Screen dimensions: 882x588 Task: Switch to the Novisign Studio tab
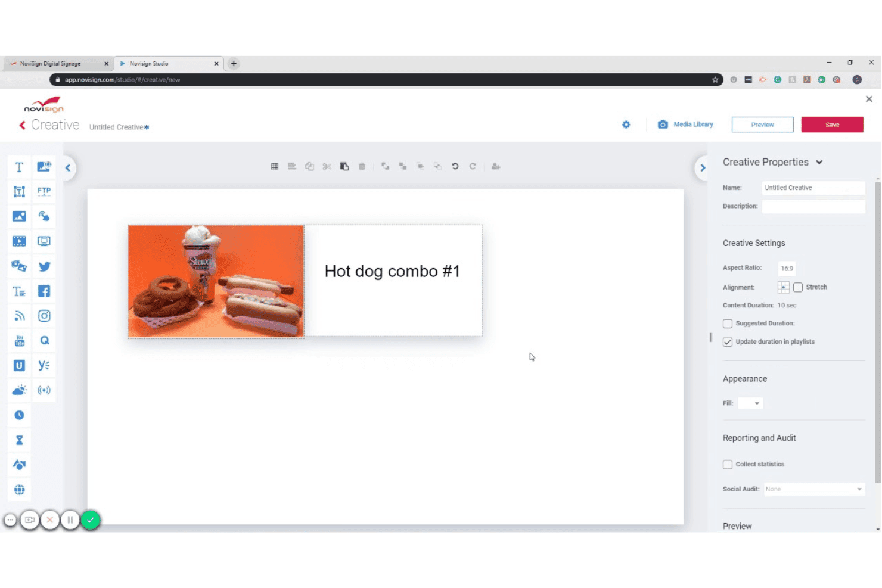tap(168, 63)
